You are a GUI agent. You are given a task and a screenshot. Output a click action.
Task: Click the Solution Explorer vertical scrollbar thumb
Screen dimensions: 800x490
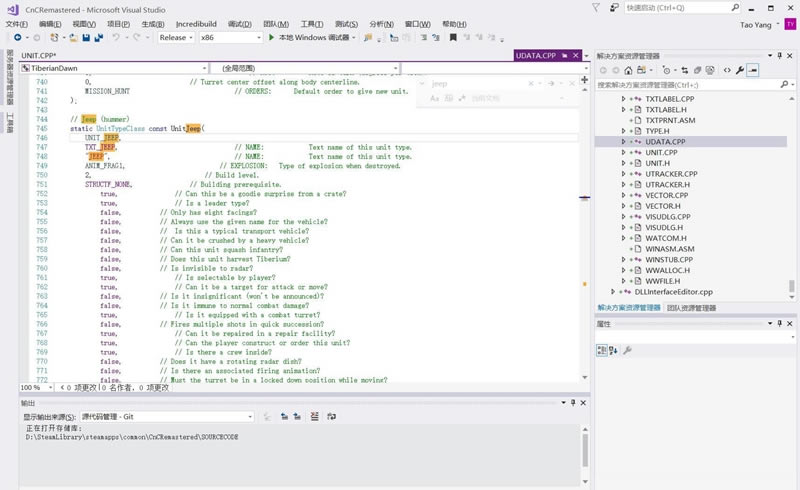coord(792,285)
